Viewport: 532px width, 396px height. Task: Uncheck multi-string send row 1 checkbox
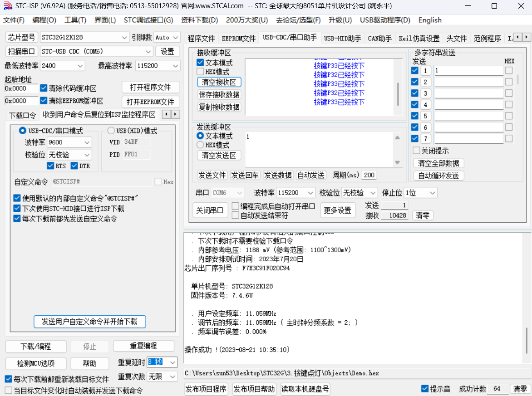[414, 70]
